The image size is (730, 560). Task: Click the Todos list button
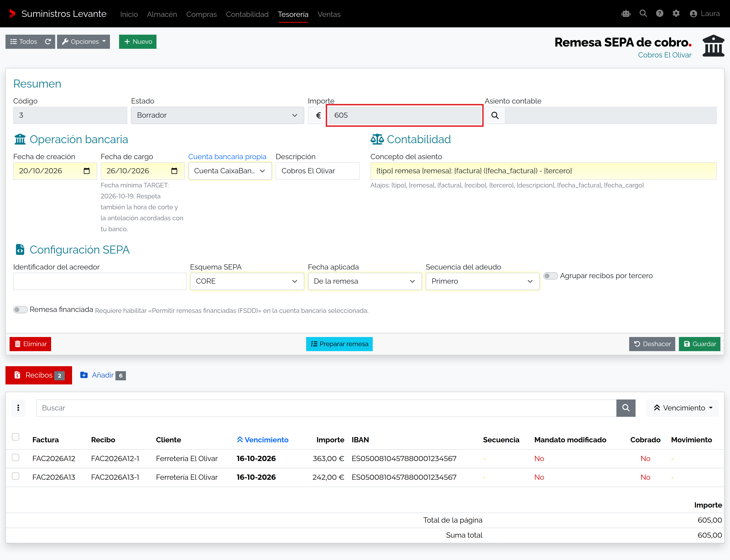[x=23, y=42]
